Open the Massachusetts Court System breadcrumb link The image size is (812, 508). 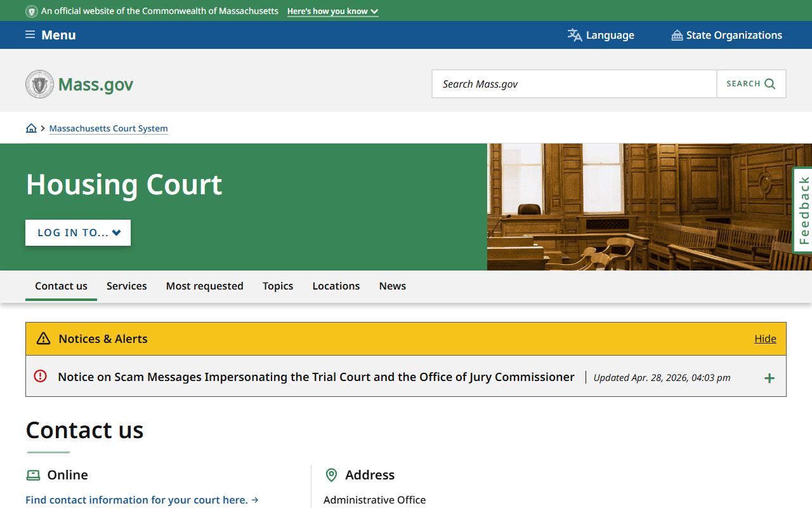(x=108, y=128)
